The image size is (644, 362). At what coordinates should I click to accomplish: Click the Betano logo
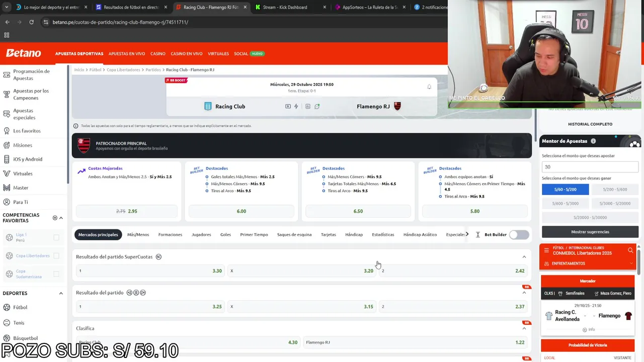(x=23, y=53)
